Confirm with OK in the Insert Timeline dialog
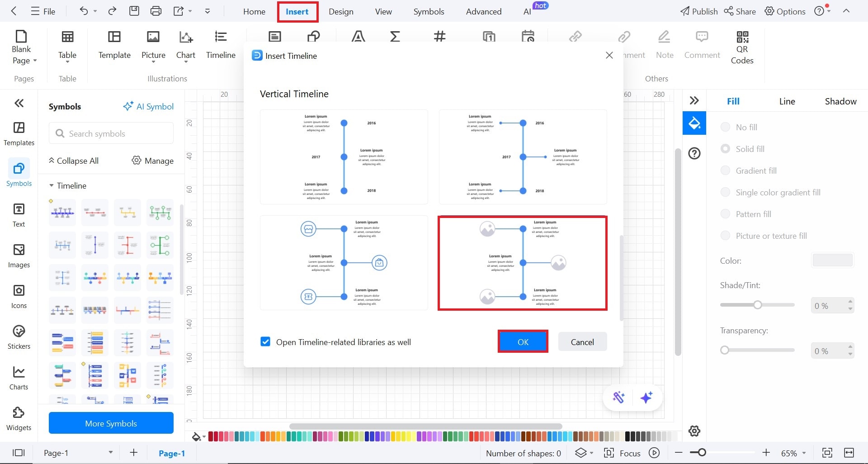The image size is (868, 464). point(523,342)
